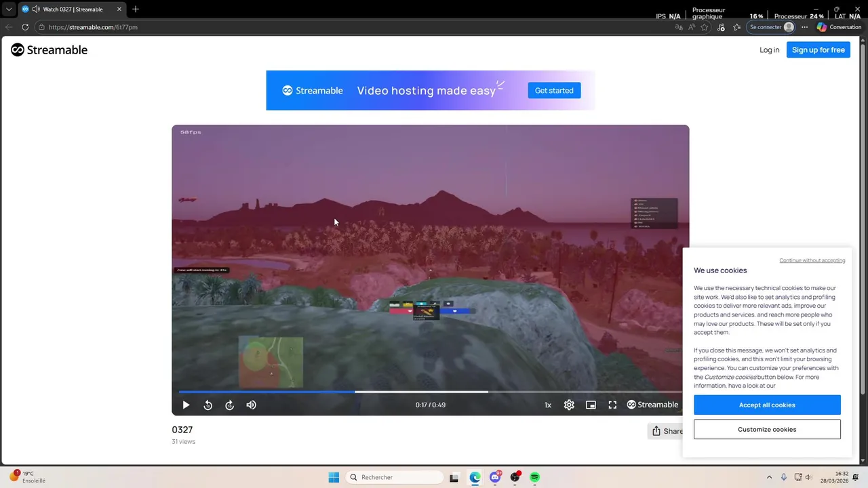Accept all cookies
Viewport: 868px width, 488px height.
click(x=767, y=405)
